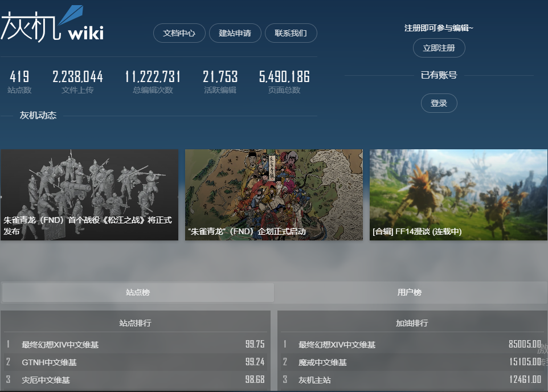Click the 5,490,186 页面总数 statistic
Image resolution: width=548 pixels, height=392 pixels.
tap(284, 82)
